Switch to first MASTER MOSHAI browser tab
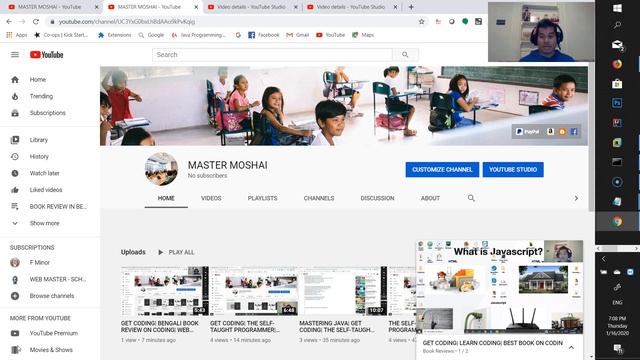The image size is (640, 360). 51,7
